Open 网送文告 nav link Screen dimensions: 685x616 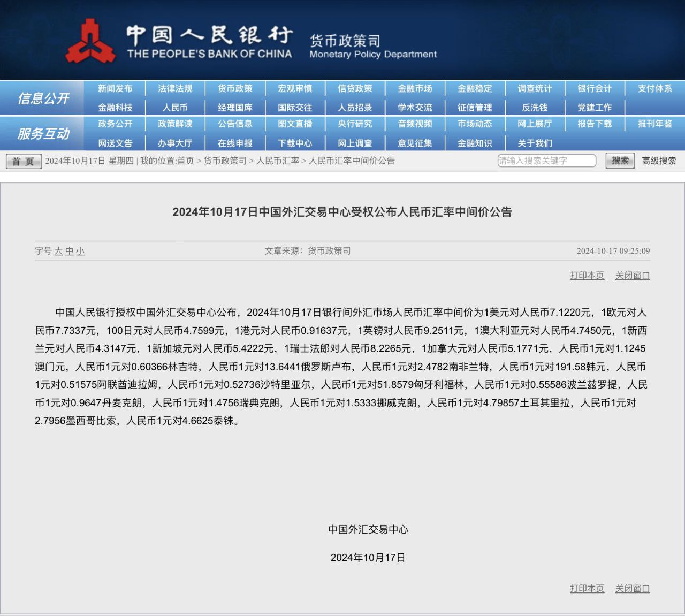(115, 143)
